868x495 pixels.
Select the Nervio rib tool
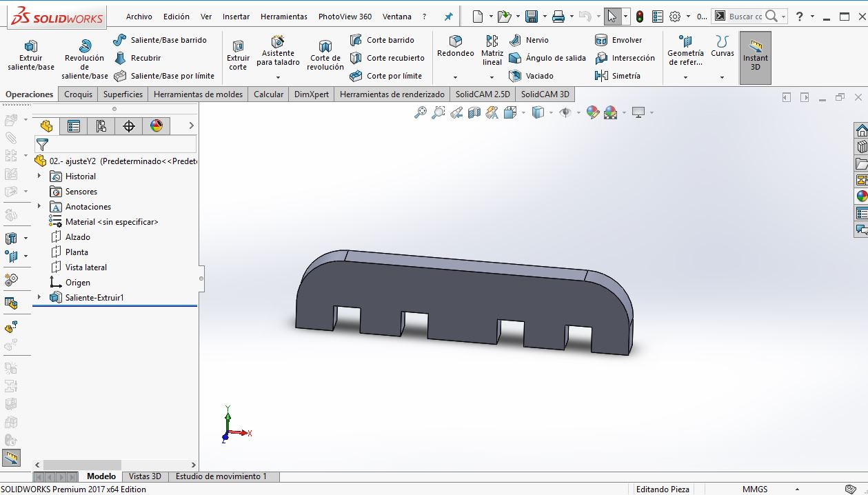[529, 40]
